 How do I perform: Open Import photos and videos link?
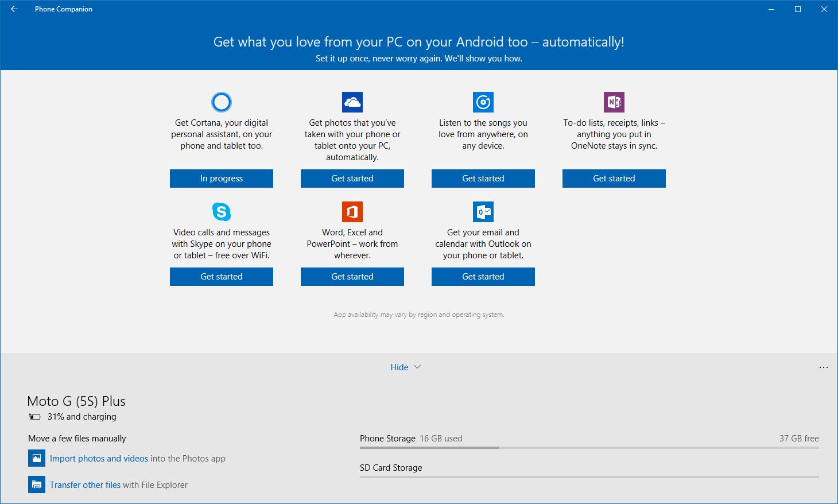pos(99,459)
